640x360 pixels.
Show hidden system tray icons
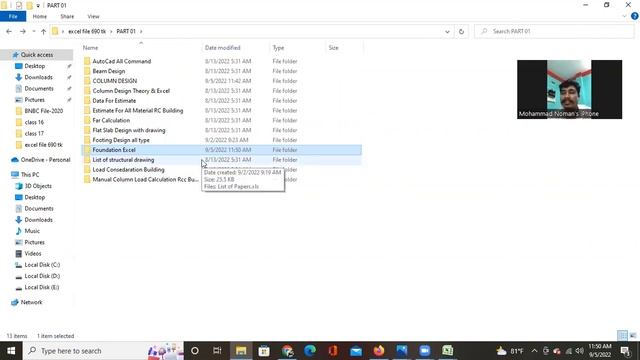click(x=534, y=351)
